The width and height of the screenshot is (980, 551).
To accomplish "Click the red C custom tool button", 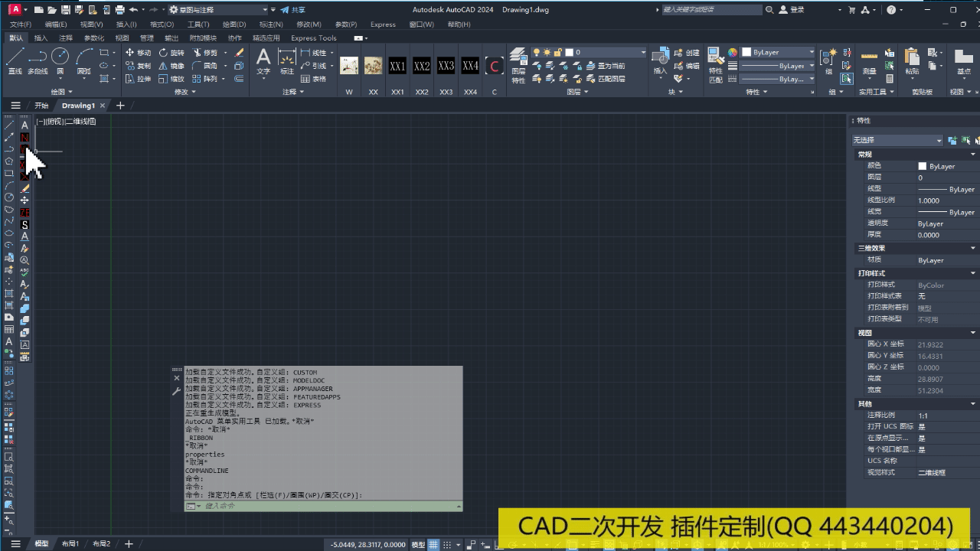I will (495, 66).
